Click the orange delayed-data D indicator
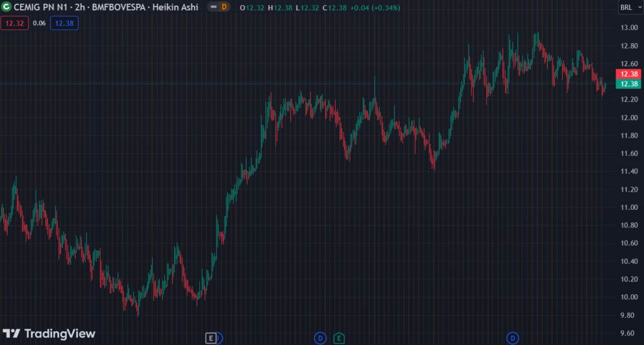The width and height of the screenshot is (644, 345). (x=225, y=8)
